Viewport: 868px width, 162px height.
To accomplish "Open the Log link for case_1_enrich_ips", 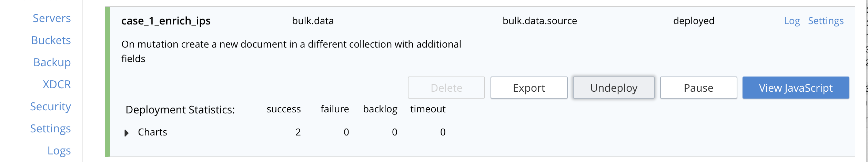I will (792, 21).
